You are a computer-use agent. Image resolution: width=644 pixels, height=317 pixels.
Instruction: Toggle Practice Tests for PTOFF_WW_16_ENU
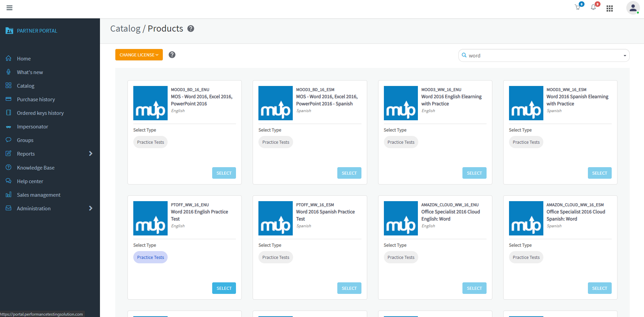(x=150, y=257)
